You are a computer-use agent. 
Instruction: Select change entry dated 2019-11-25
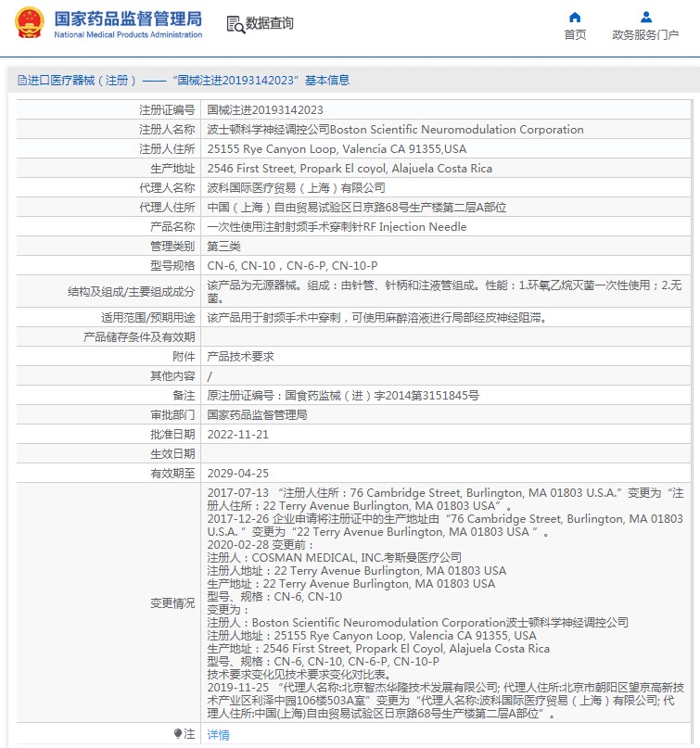(446, 701)
